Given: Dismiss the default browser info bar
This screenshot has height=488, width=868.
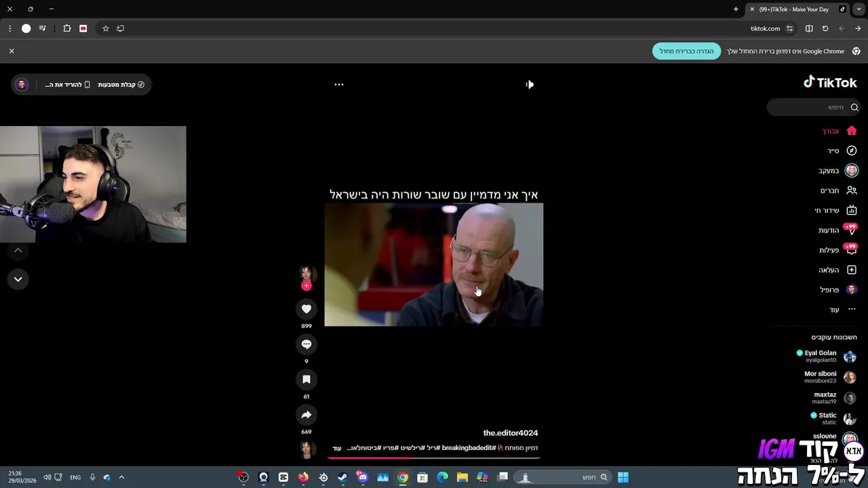Looking at the screenshot, I should click(12, 51).
